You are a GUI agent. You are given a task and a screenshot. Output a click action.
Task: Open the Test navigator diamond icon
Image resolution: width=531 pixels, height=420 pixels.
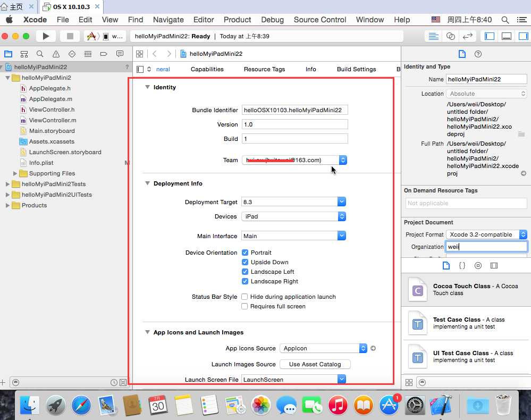pyautogui.click(x=72, y=54)
